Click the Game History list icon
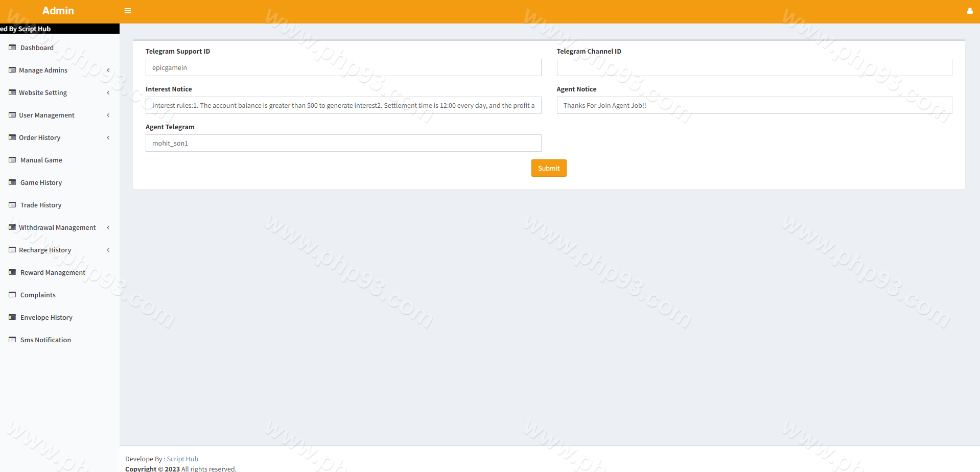Screen dimensions: 980x472 click(x=12, y=182)
